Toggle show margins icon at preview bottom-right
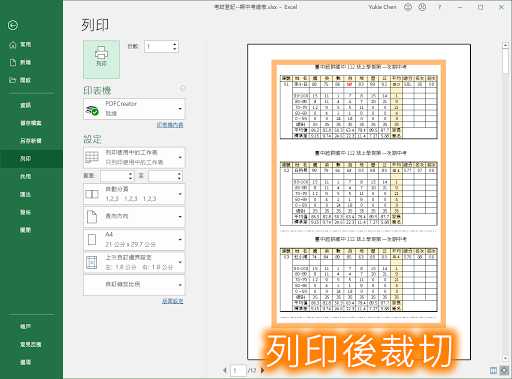This screenshot has width=512, height=379. 493,370
